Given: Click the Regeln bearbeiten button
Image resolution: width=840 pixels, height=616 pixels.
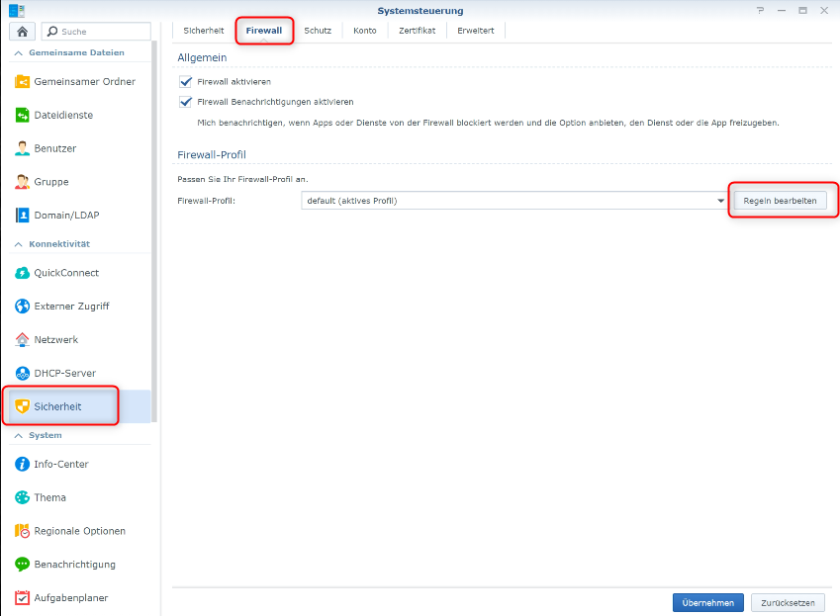Looking at the screenshot, I should (780, 201).
